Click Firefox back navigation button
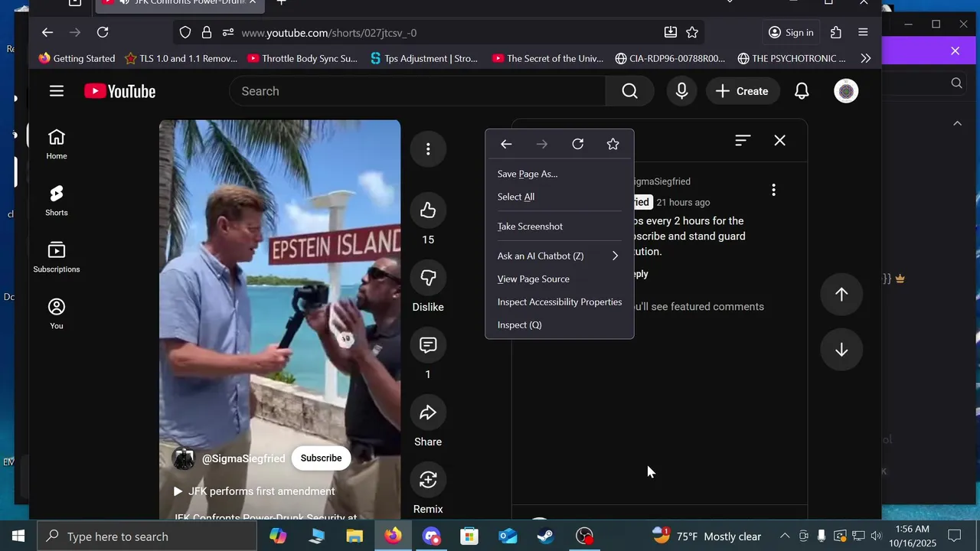Image resolution: width=980 pixels, height=551 pixels. point(47,32)
